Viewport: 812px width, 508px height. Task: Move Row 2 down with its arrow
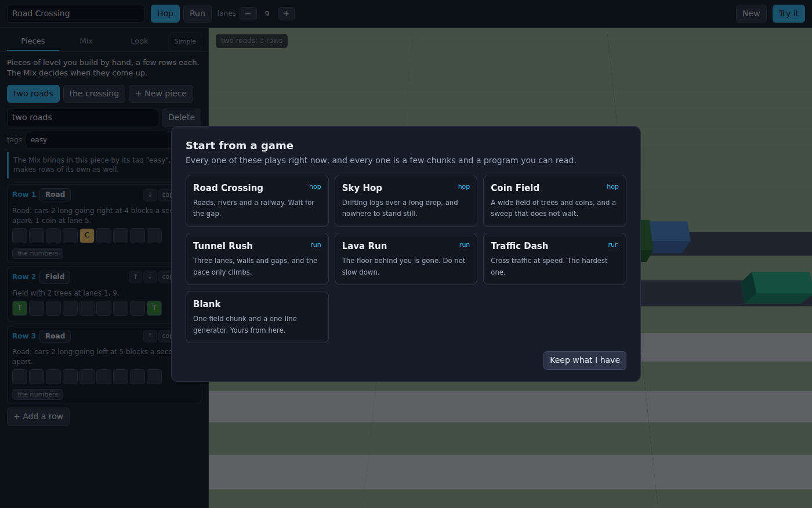click(x=150, y=277)
